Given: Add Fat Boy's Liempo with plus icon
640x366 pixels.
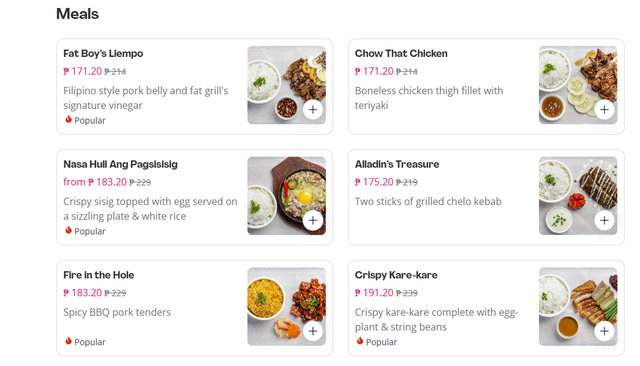Looking at the screenshot, I should (313, 110).
